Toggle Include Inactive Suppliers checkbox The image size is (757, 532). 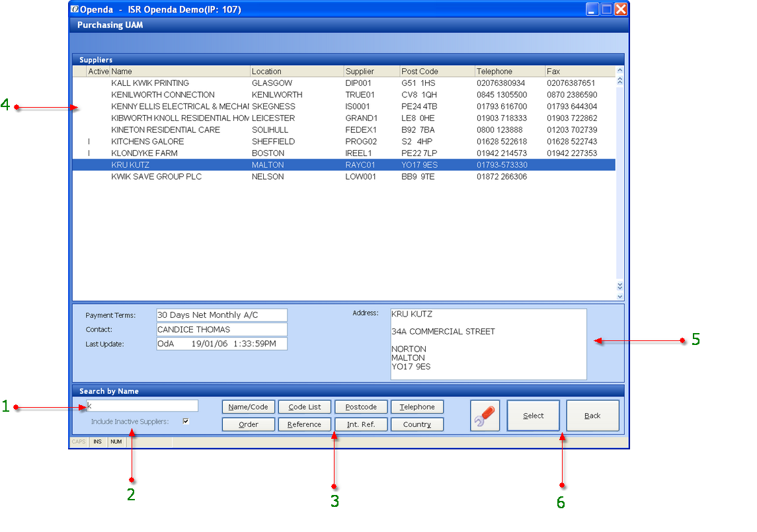186,421
